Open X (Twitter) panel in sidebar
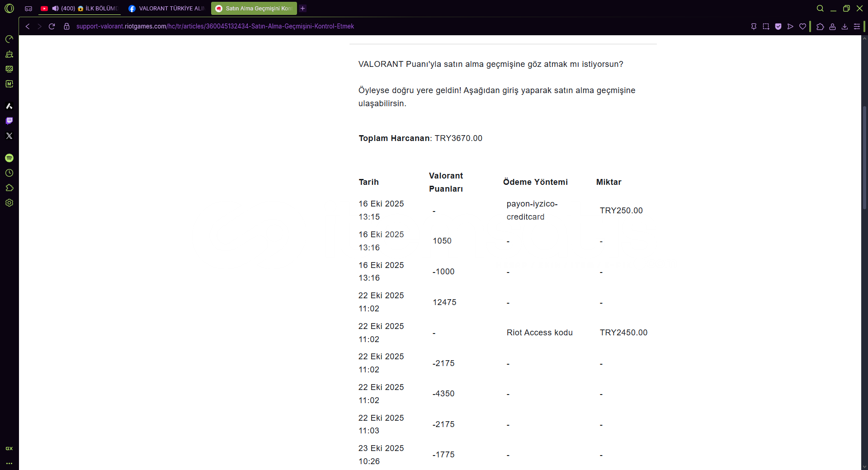Screen dimensions: 868x470 click(x=9, y=136)
